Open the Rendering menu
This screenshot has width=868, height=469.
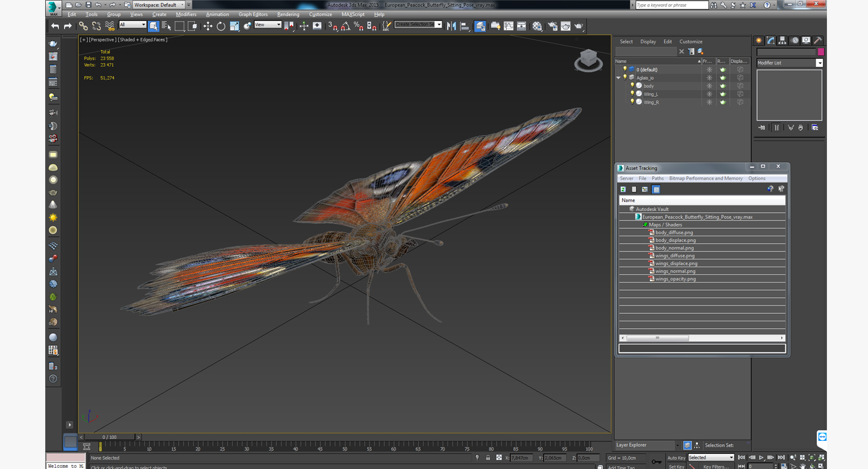[x=288, y=14]
